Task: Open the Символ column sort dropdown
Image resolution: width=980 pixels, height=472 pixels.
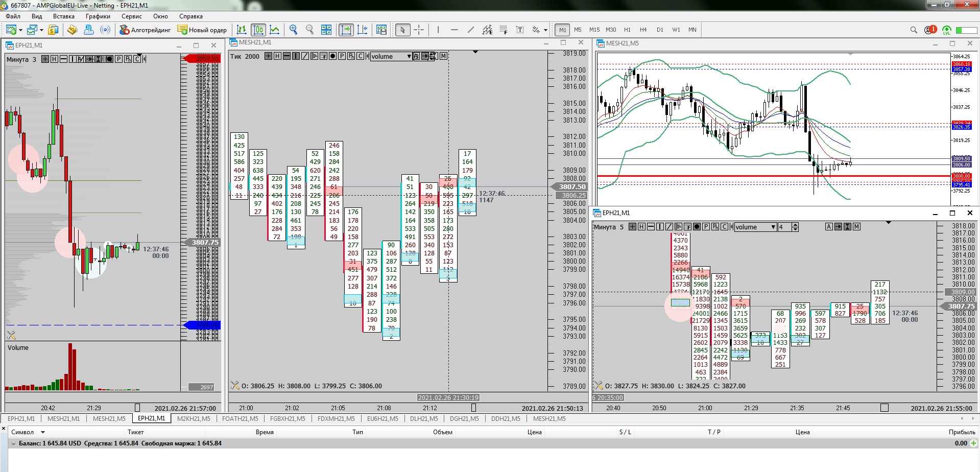Action: [x=43, y=432]
